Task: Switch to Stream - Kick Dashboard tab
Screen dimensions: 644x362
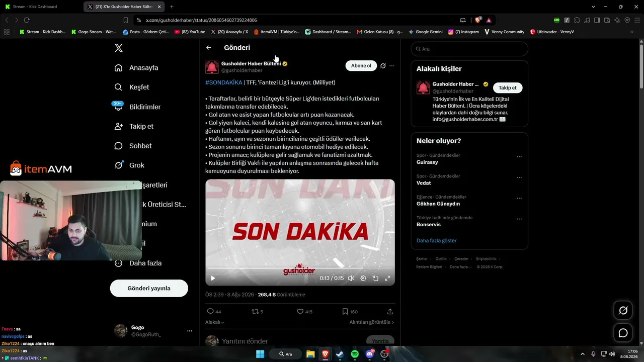Action: pos(41,7)
